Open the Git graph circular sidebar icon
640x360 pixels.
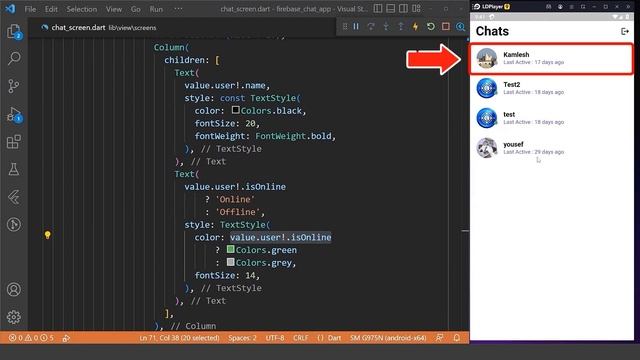pos(13,224)
